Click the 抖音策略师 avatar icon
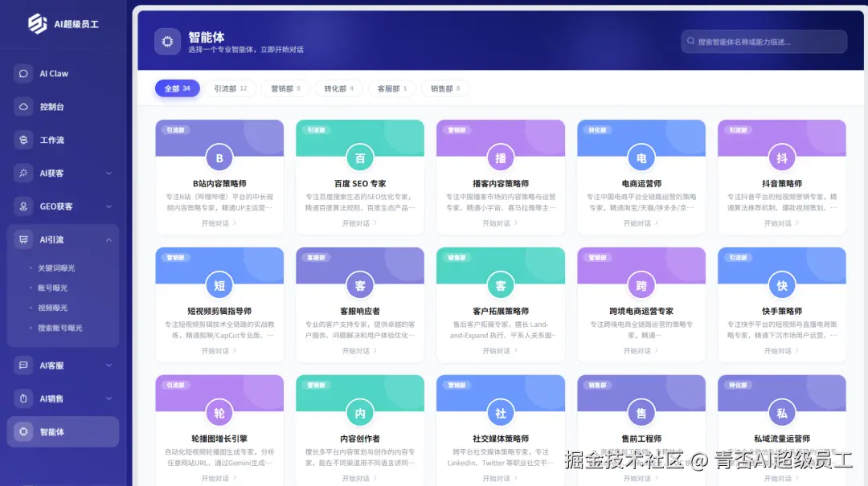Screen dimensions: 868x486 782,157
